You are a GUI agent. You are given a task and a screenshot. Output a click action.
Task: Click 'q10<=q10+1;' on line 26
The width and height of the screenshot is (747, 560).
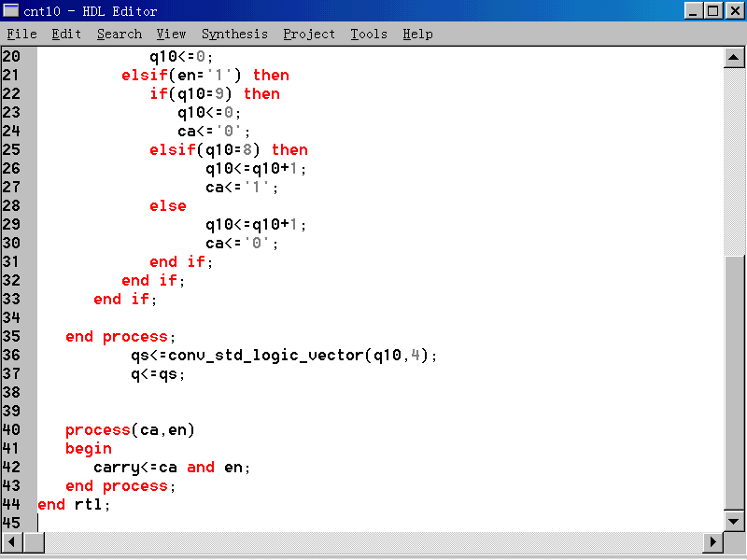256,169
